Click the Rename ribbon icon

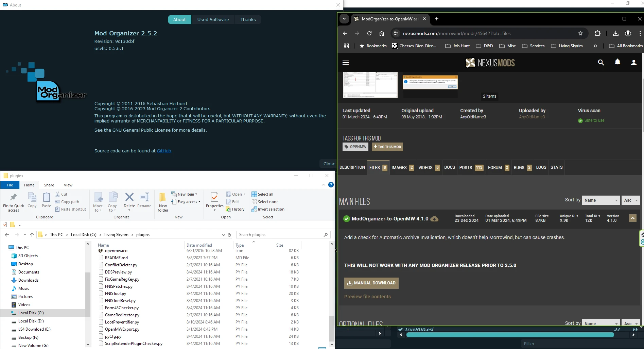coord(144,200)
